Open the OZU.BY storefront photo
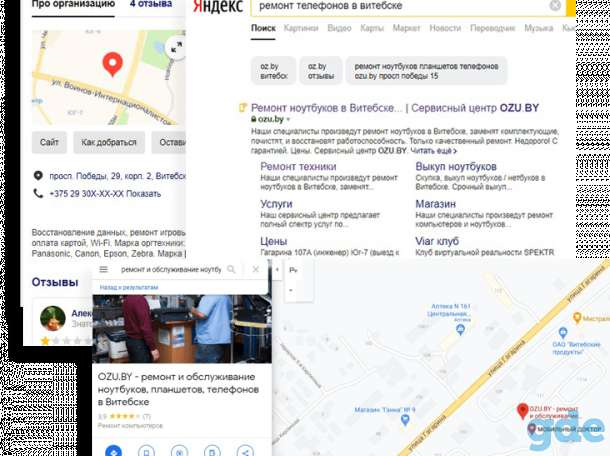 pos(182,329)
